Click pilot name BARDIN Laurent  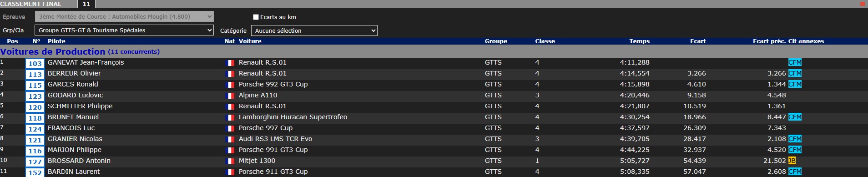(x=74, y=172)
